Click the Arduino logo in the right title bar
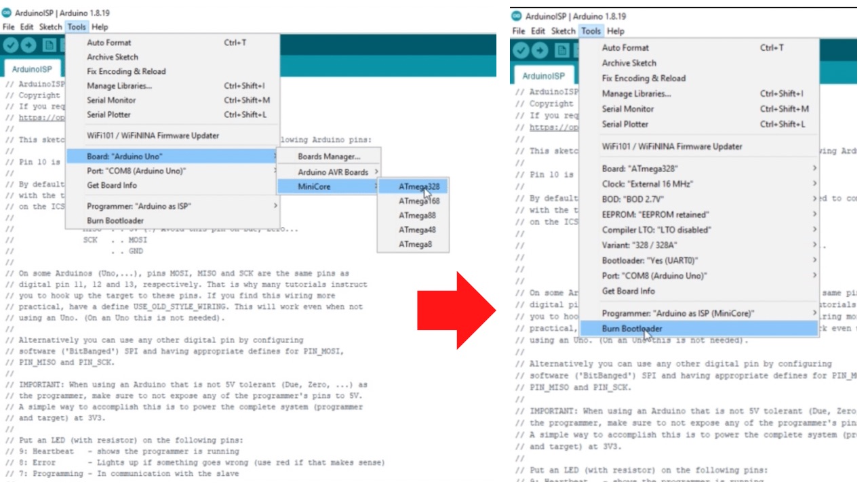The width and height of the screenshot is (868, 488). pyautogui.click(x=517, y=16)
